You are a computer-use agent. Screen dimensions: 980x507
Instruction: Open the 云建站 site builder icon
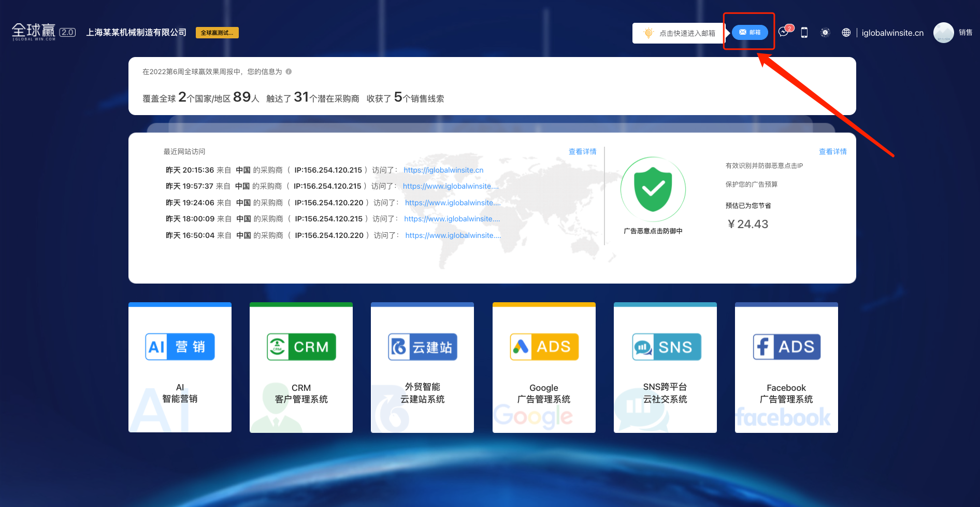click(422, 346)
